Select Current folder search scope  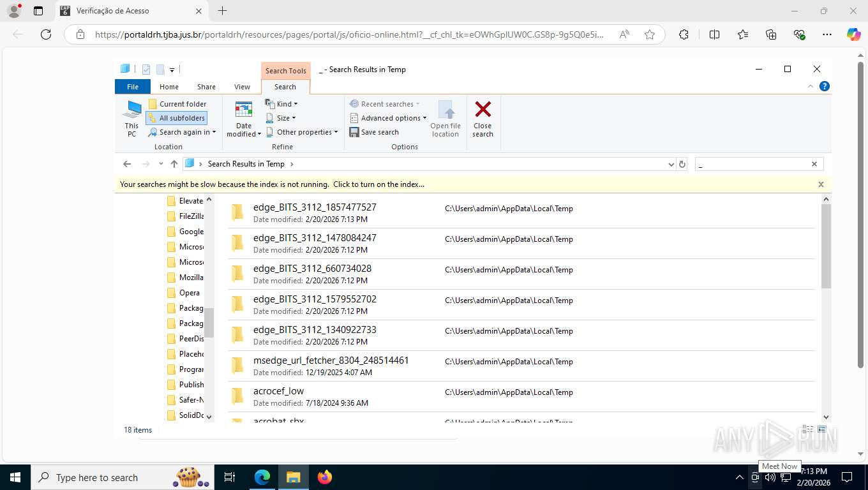[177, 104]
